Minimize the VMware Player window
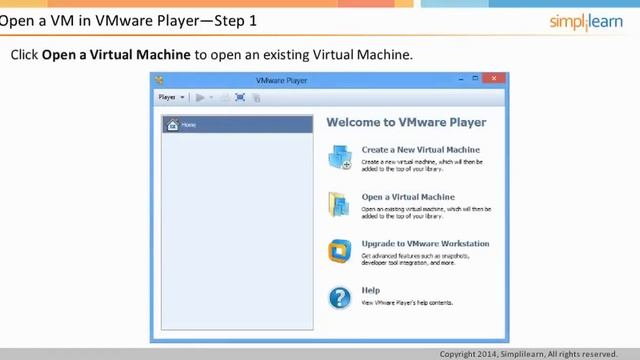 point(461,78)
